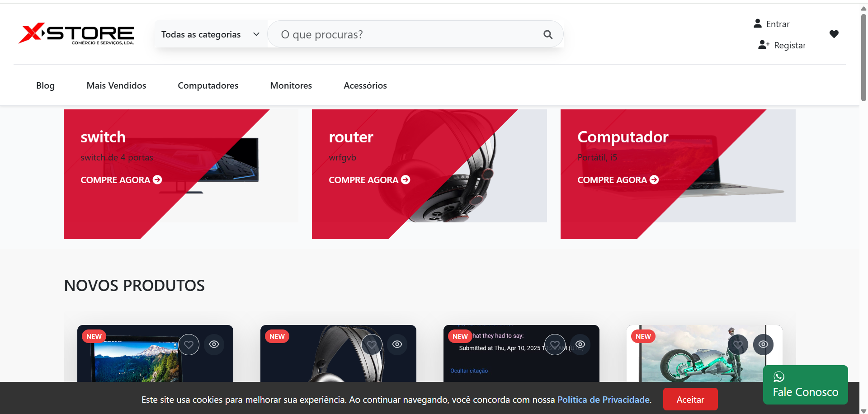The width and height of the screenshot is (868, 414).
Task: Open the wishlist heart icon in header
Action: click(834, 34)
